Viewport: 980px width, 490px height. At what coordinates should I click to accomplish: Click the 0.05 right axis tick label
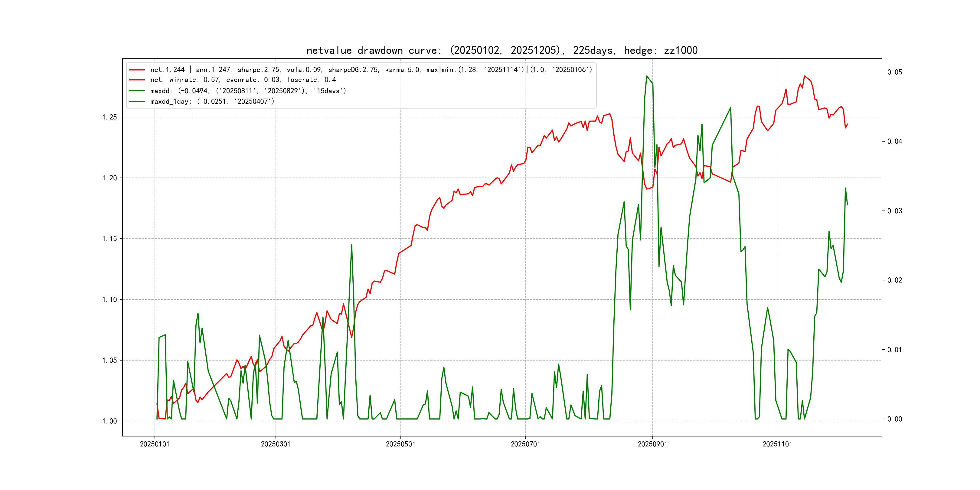894,72
